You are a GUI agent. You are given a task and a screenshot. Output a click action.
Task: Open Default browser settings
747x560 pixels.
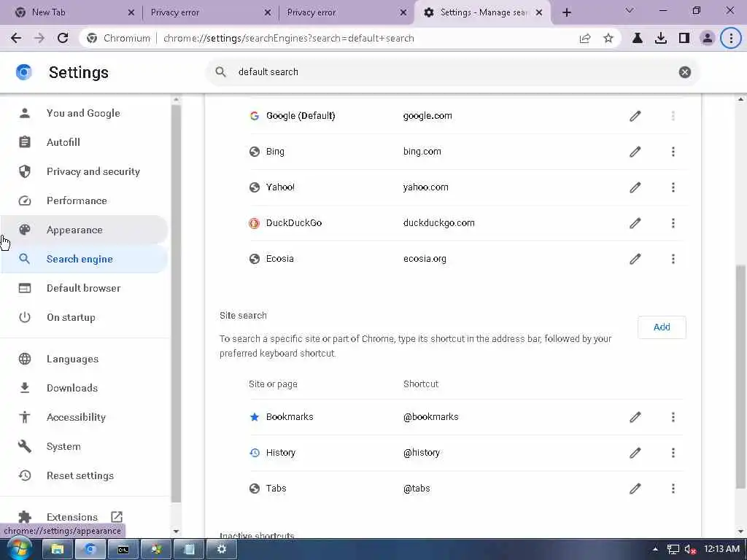83,288
